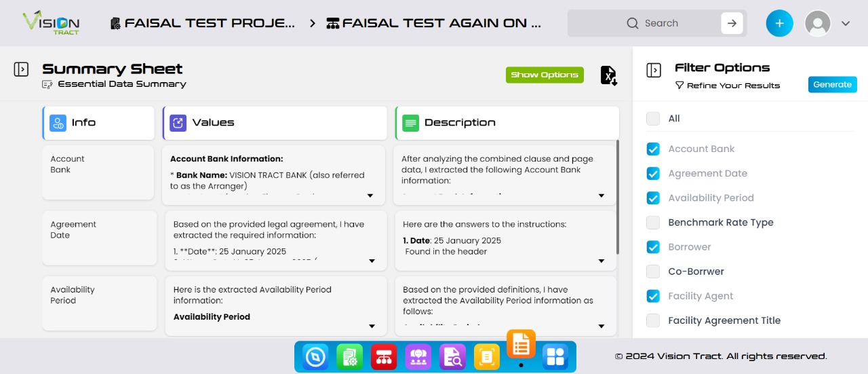Click the project icon beside FAISAL TEST PROJE...

pos(116,23)
